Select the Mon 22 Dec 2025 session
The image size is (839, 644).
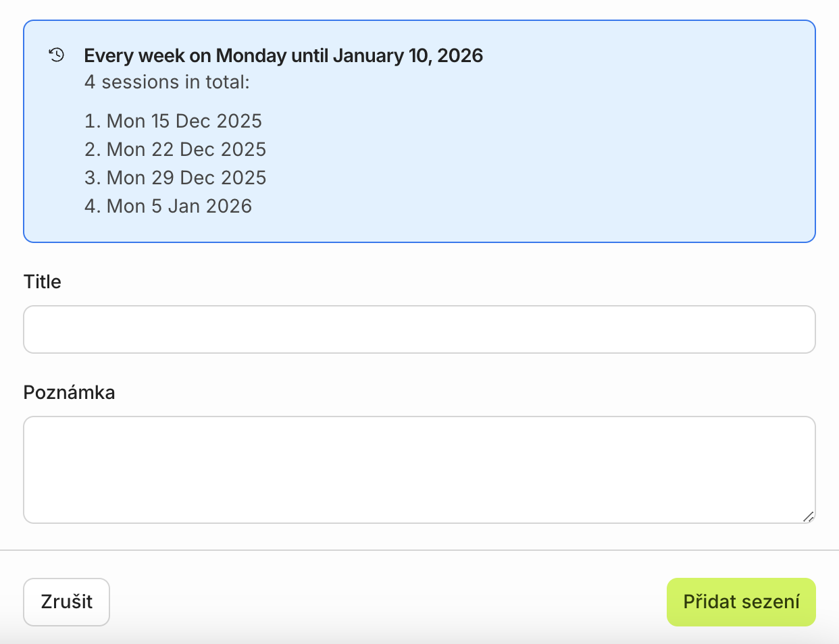186,150
